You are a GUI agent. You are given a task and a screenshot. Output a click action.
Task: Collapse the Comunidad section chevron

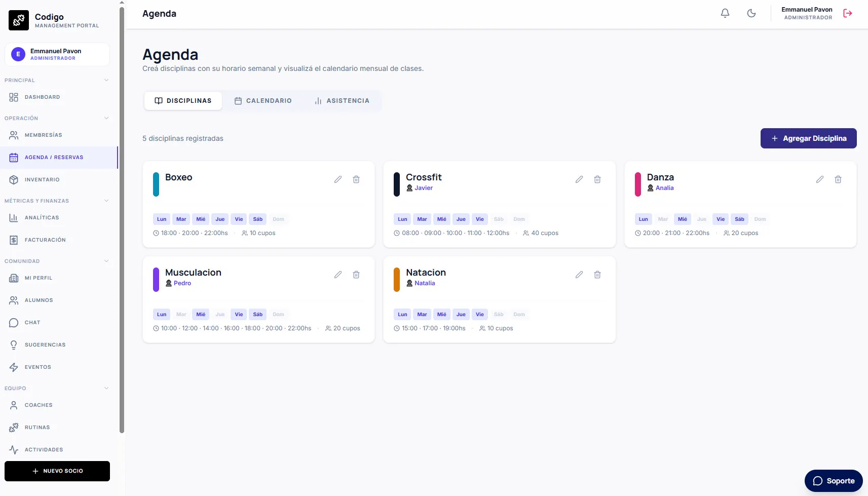coord(106,261)
